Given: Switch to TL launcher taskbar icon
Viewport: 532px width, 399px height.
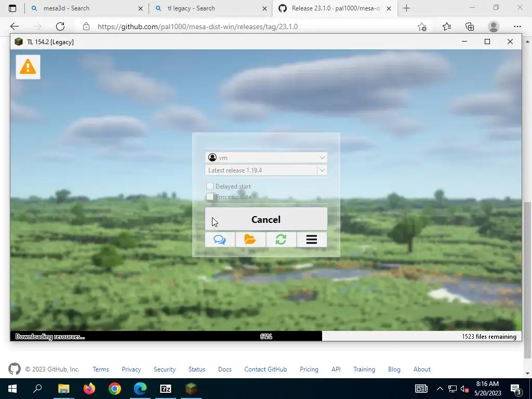Looking at the screenshot, I should (x=191, y=389).
